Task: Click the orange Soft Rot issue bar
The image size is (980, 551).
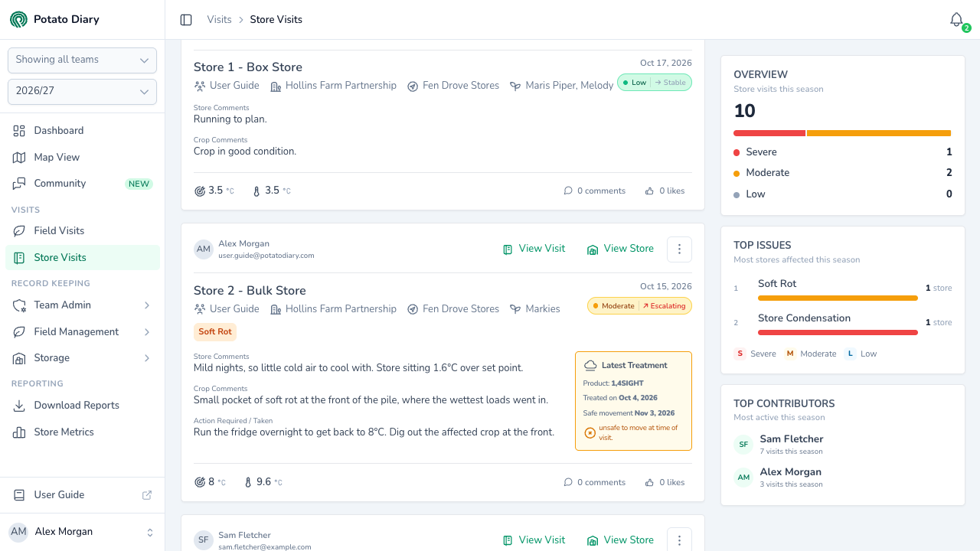Action: (x=838, y=298)
